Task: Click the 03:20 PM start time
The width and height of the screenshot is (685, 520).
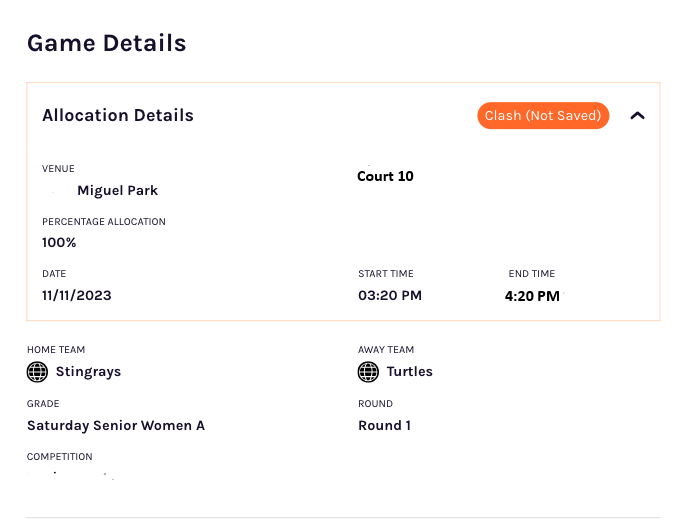Action: point(390,295)
